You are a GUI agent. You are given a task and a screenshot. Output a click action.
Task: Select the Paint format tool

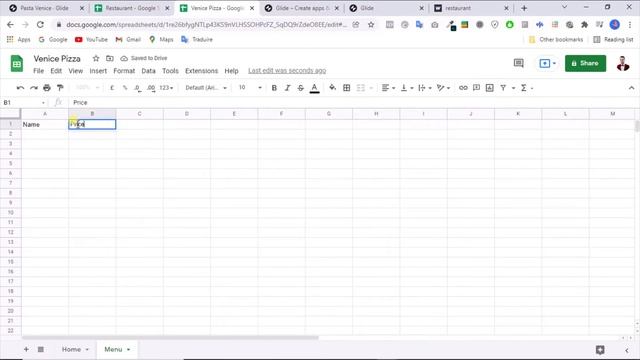click(60, 88)
